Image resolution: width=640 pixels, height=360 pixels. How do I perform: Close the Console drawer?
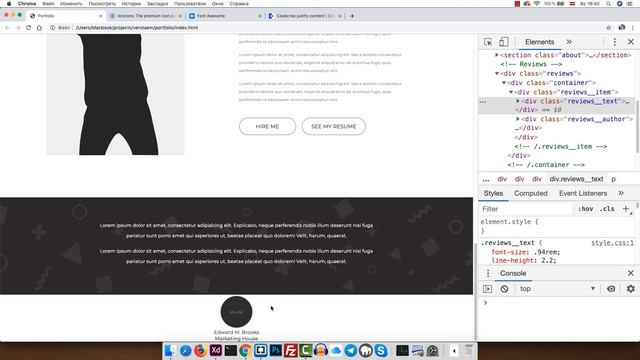(x=631, y=273)
